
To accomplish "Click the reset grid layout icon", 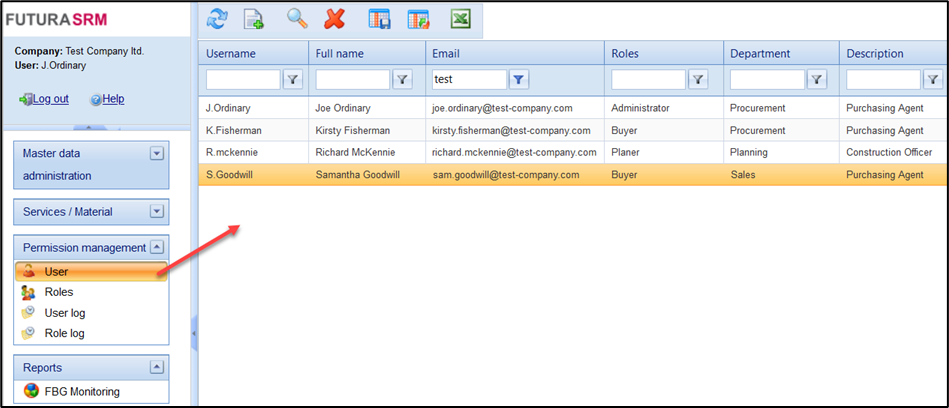I will 418,19.
